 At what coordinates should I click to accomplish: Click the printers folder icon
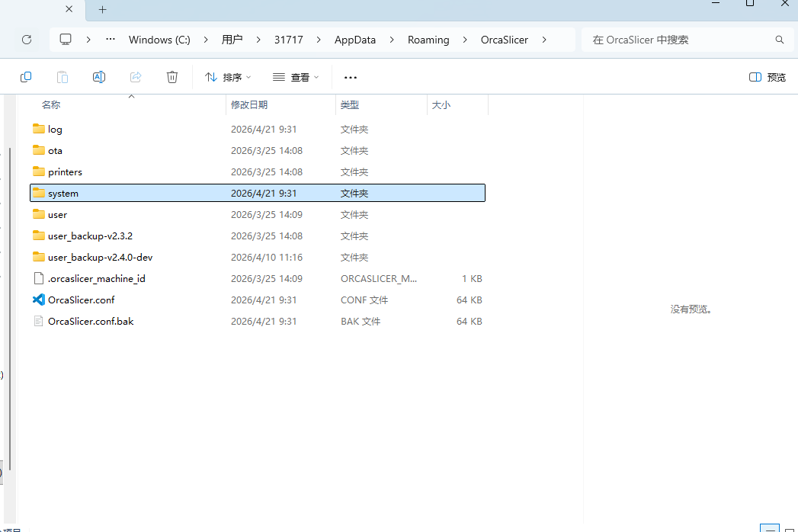[39, 171]
